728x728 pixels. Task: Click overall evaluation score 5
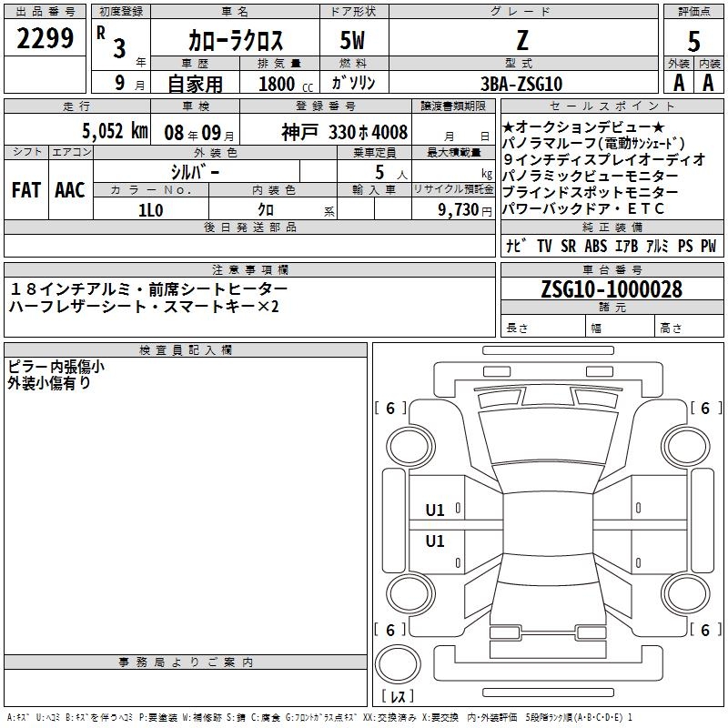click(693, 42)
